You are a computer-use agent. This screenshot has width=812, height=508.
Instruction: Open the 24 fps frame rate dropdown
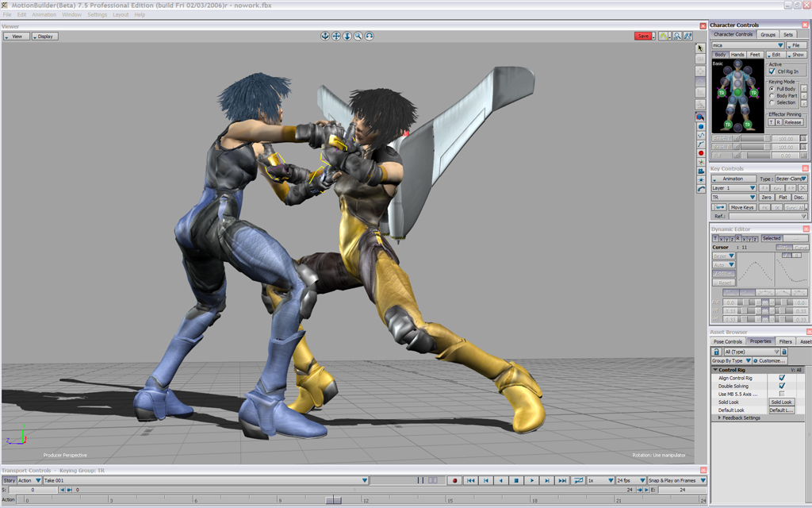point(630,480)
